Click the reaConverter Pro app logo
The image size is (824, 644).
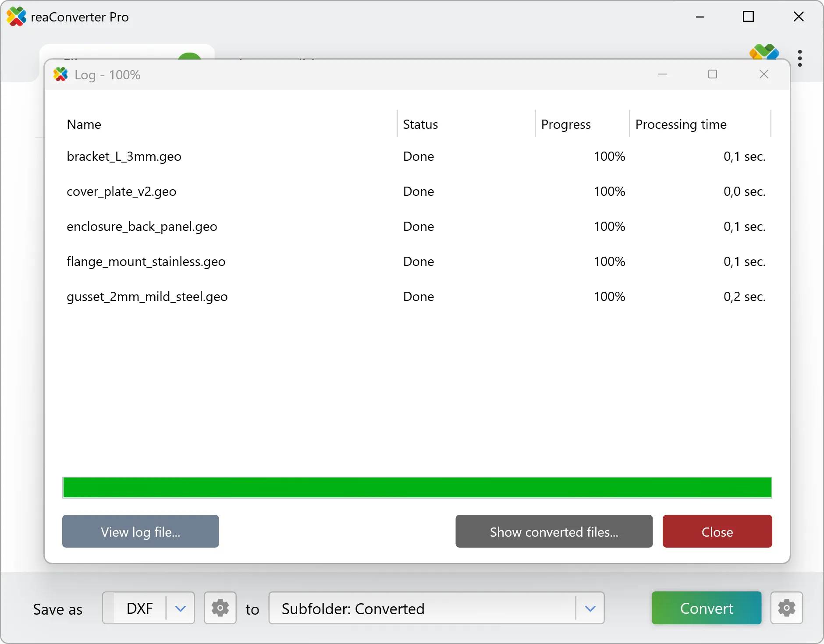coord(16,17)
